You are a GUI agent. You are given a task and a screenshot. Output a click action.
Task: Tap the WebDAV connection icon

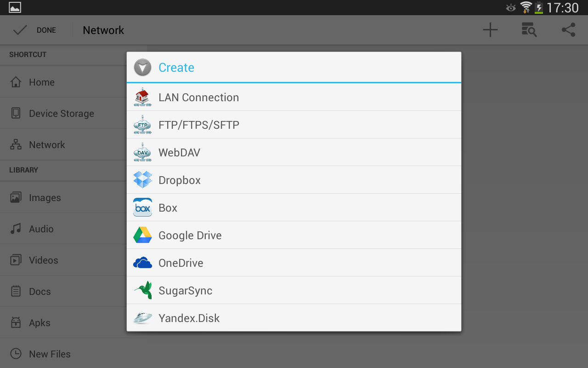click(x=142, y=152)
